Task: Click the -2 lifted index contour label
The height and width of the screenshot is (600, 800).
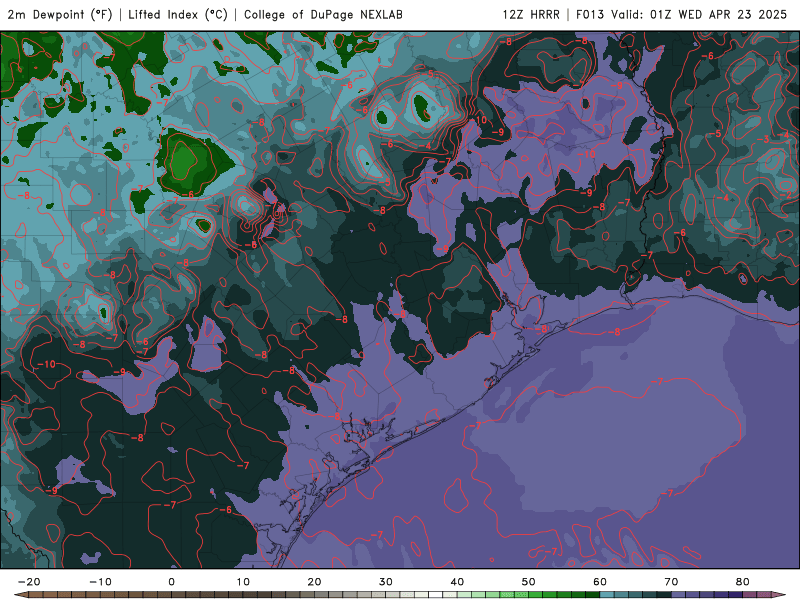Action: [x=786, y=195]
